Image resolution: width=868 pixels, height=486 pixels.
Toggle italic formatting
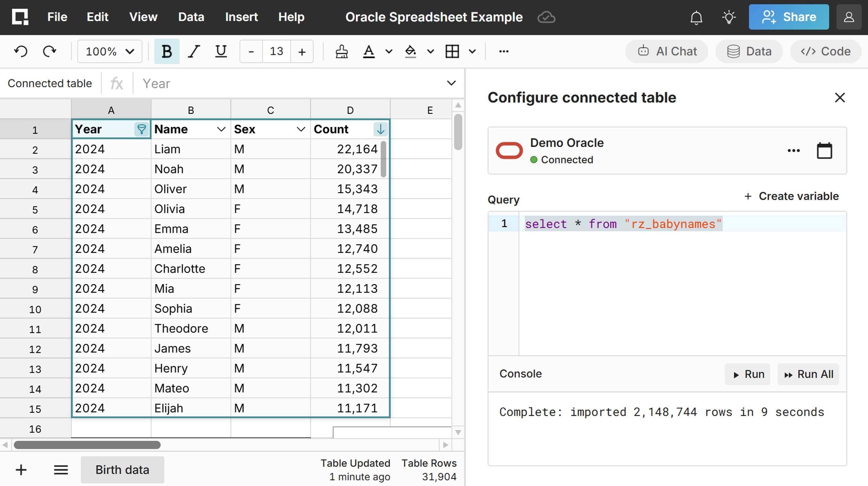pos(194,51)
